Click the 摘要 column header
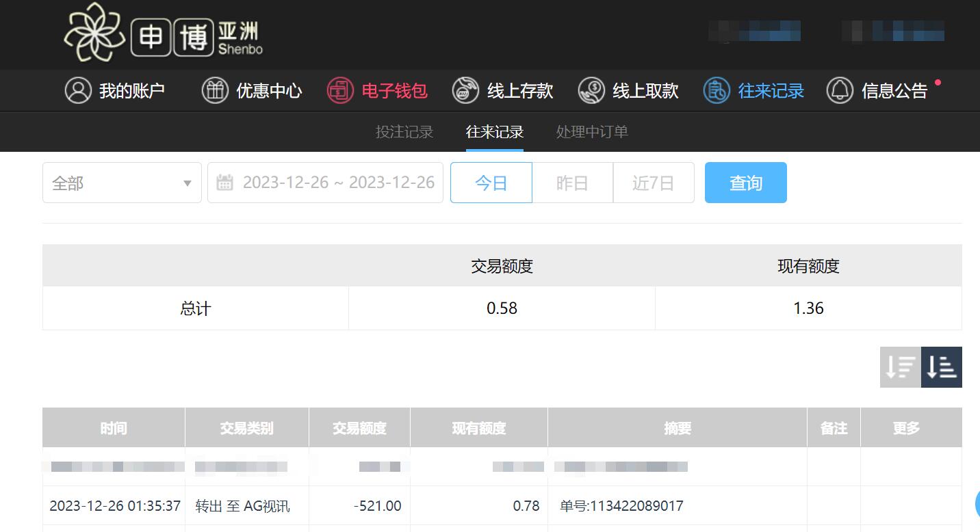Image resolution: width=980 pixels, height=532 pixels. (x=678, y=428)
